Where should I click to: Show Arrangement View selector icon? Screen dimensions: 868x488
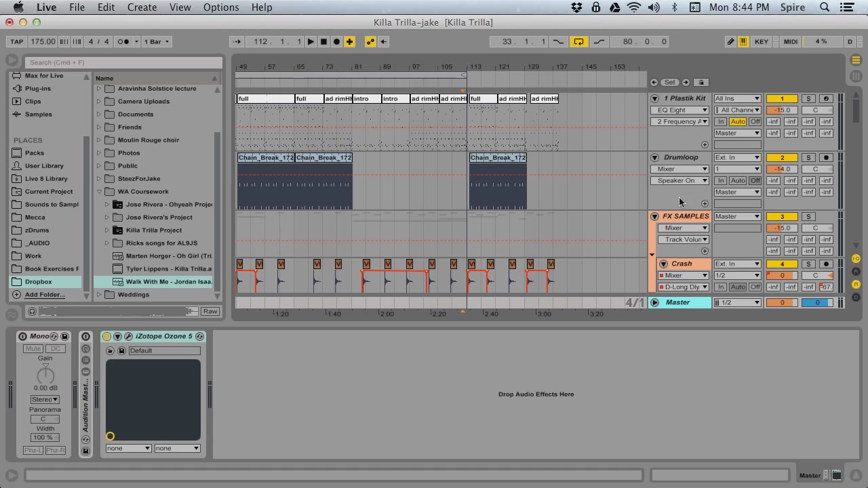click(x=856, y=60)
